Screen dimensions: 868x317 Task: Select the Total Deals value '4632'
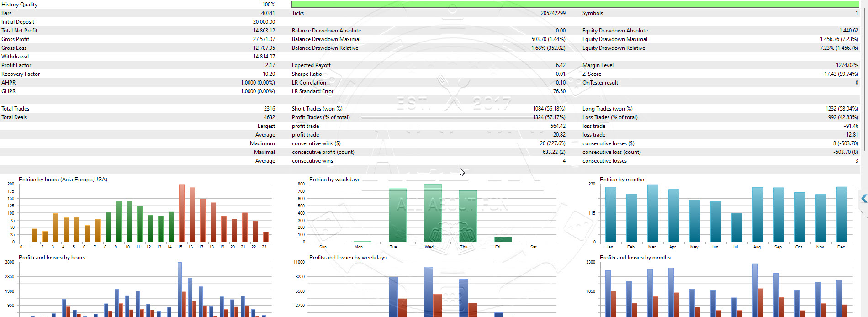pyautogui.click(x=270, y=117)
